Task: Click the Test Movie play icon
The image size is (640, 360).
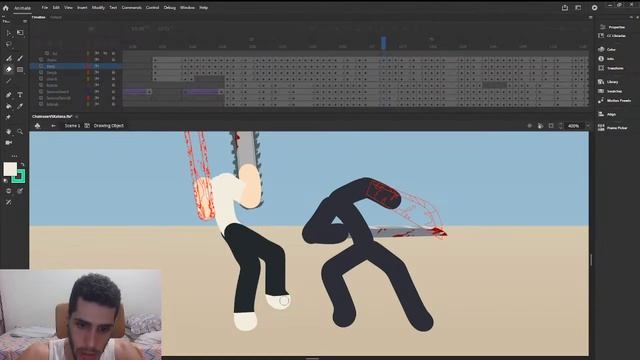Action: (595, 7)
